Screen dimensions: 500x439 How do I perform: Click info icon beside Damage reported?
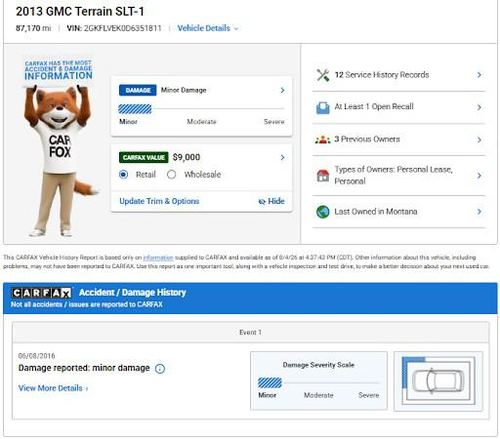pos(160,369)
